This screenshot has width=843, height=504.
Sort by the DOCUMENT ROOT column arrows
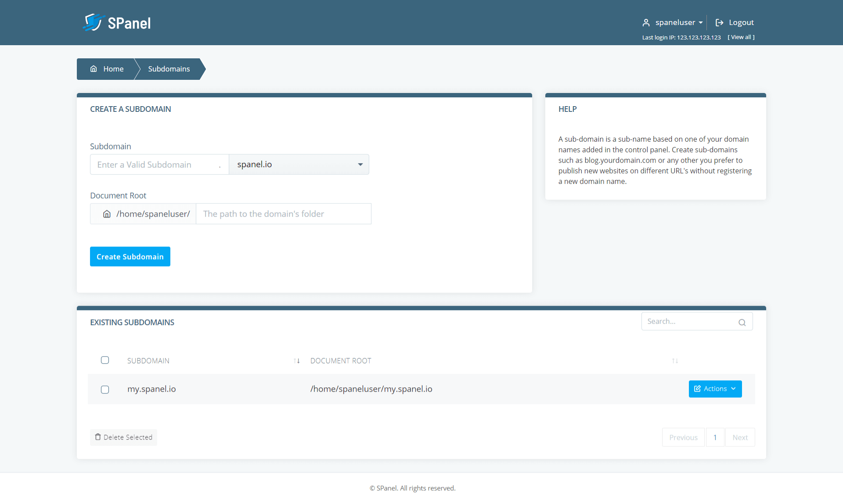pos(675,361)
